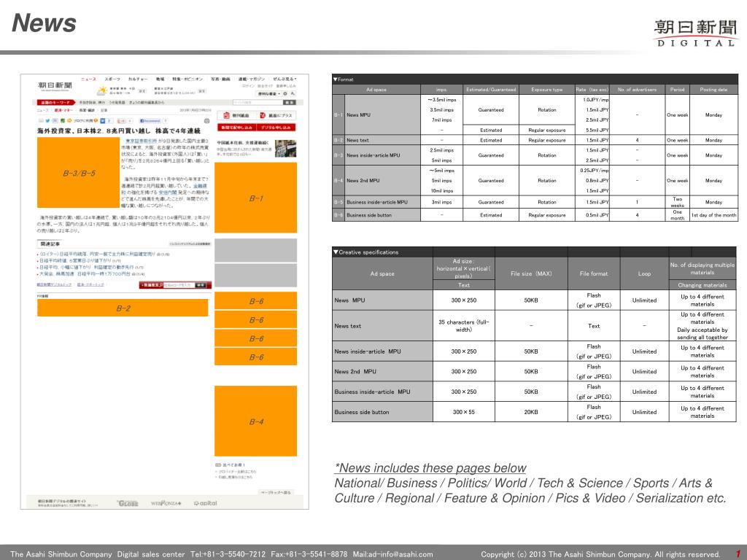Click the '1st day of the month' cell

pyautogui.click(x=713, y=215)
